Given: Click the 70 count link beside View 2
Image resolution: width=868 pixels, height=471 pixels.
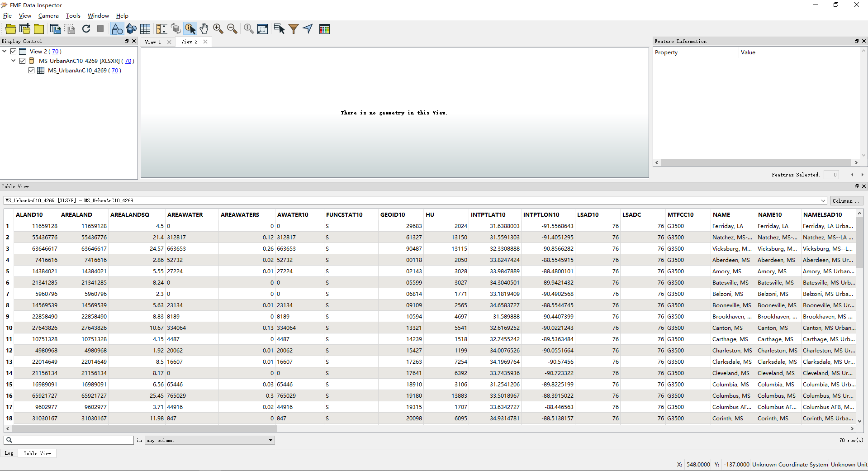Looking at the screenshot, I should click(55, 52).
